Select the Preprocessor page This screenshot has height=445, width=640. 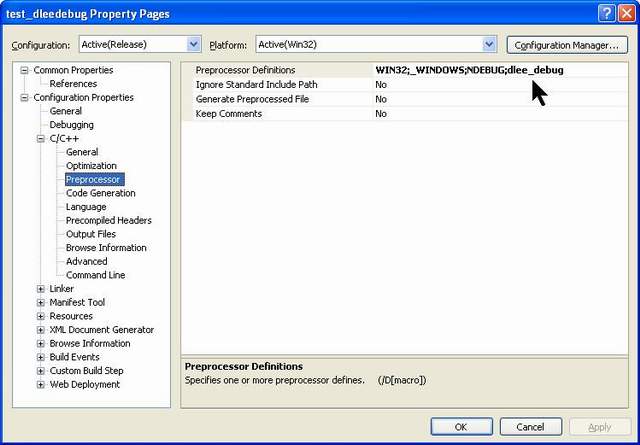[93, 180]
